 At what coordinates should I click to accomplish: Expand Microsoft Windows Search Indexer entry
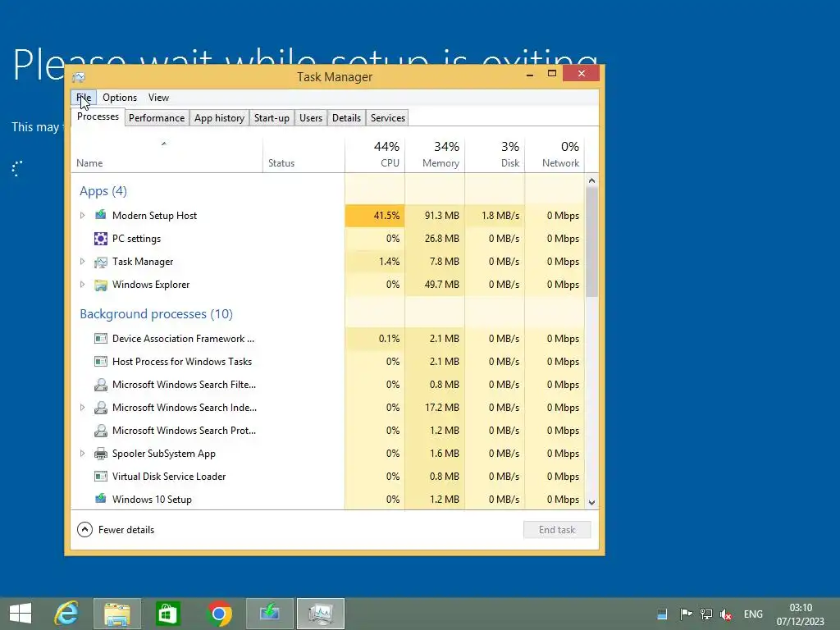[82, 408]
